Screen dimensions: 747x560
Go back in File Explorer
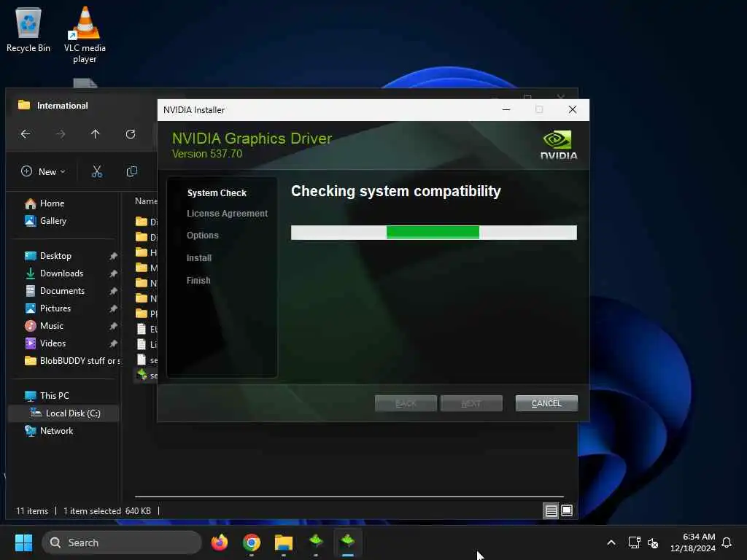26,134
